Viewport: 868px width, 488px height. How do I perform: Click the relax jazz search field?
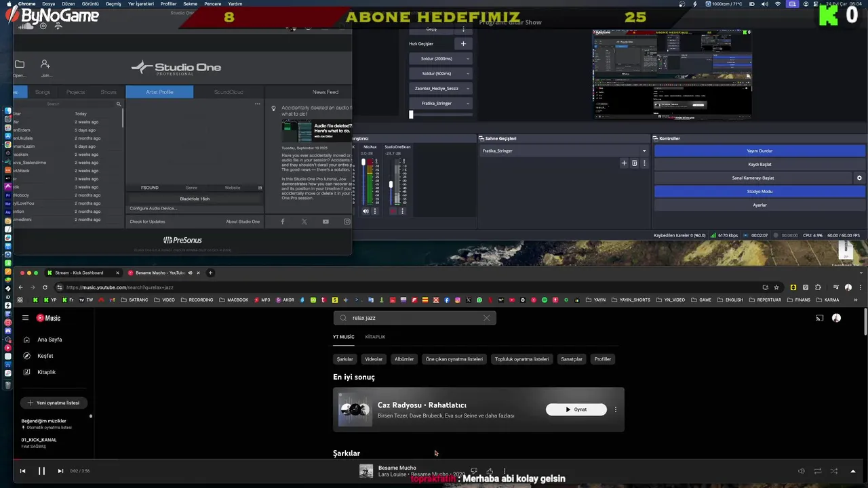pyautogui.click(x=414, y=318)
